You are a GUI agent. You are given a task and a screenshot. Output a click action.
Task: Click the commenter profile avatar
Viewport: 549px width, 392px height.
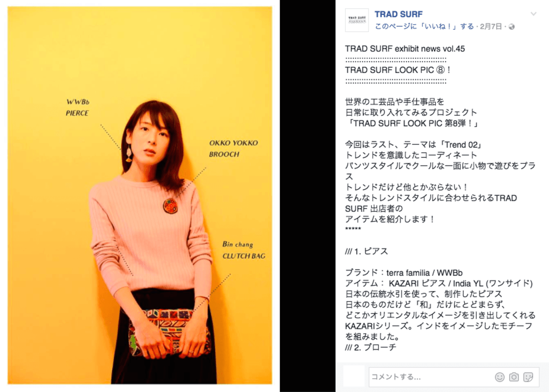(354, 376)
